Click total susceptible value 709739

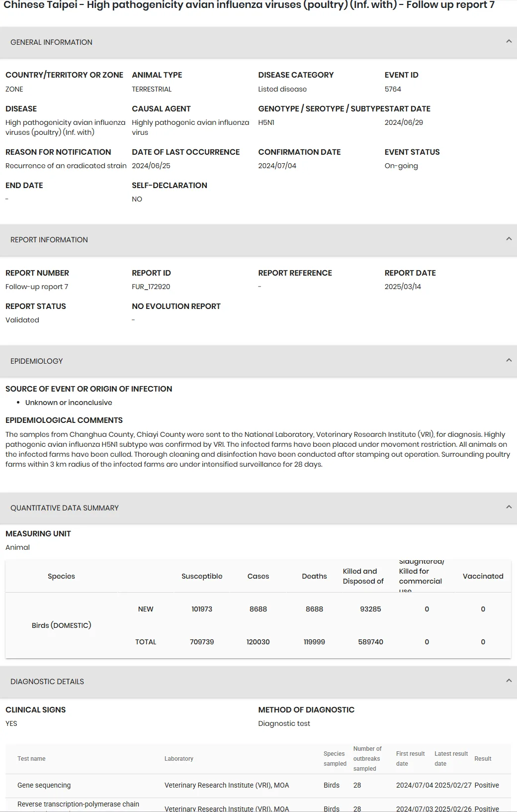(x=202, y=642)
